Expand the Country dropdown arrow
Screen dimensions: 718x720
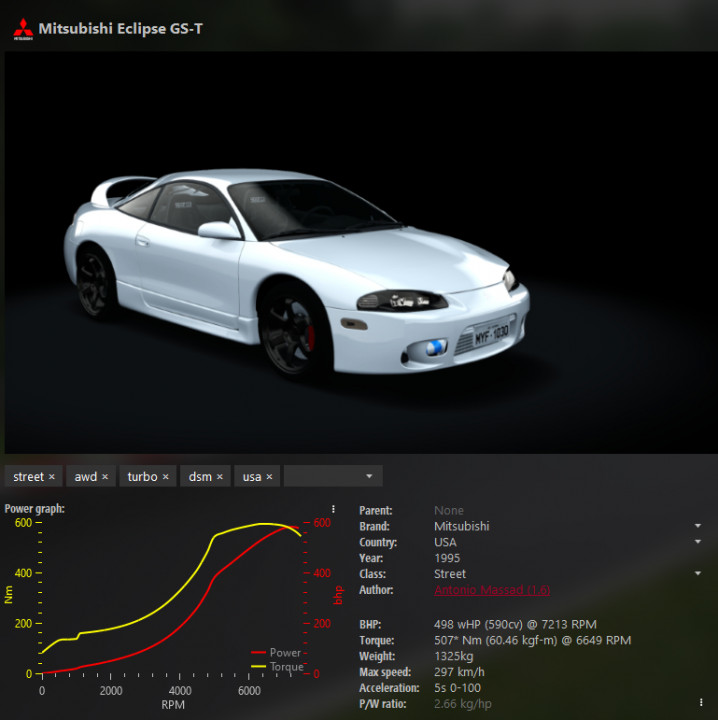(698, 542)
